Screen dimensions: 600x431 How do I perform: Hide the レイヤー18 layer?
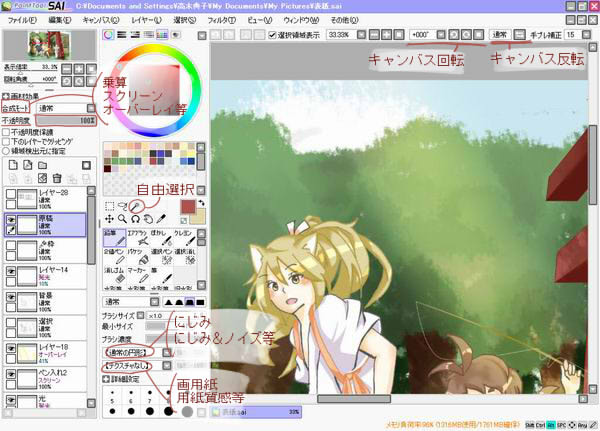coord(11,348)
